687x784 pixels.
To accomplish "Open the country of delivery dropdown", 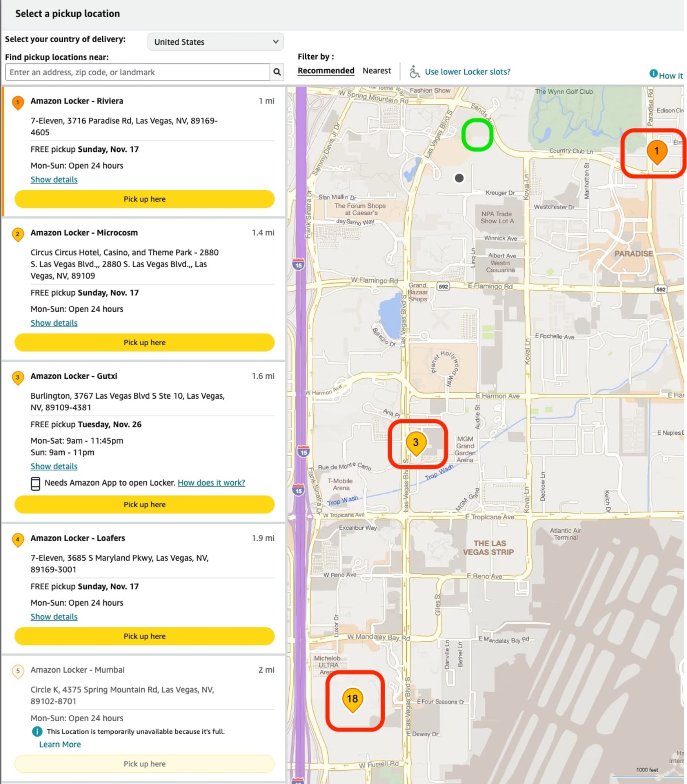I will (x=215, y=42).
